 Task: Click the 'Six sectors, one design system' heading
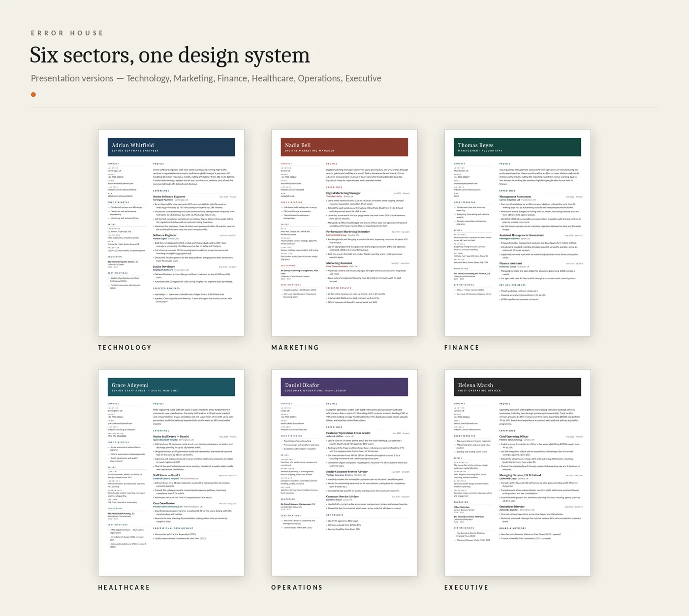tap(170, 55)
